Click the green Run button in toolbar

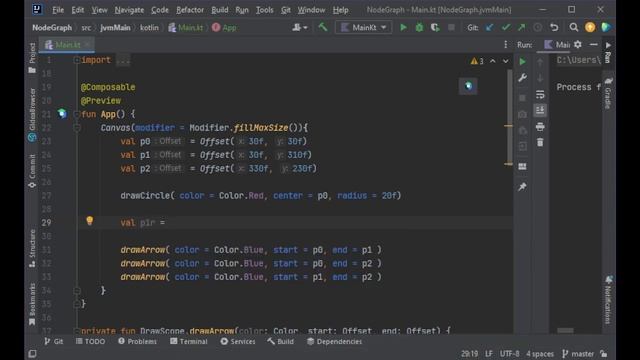coord(403,27)
